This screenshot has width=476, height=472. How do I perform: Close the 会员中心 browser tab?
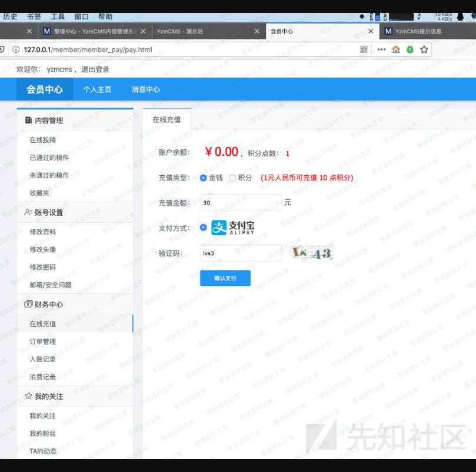coord(370,31)
